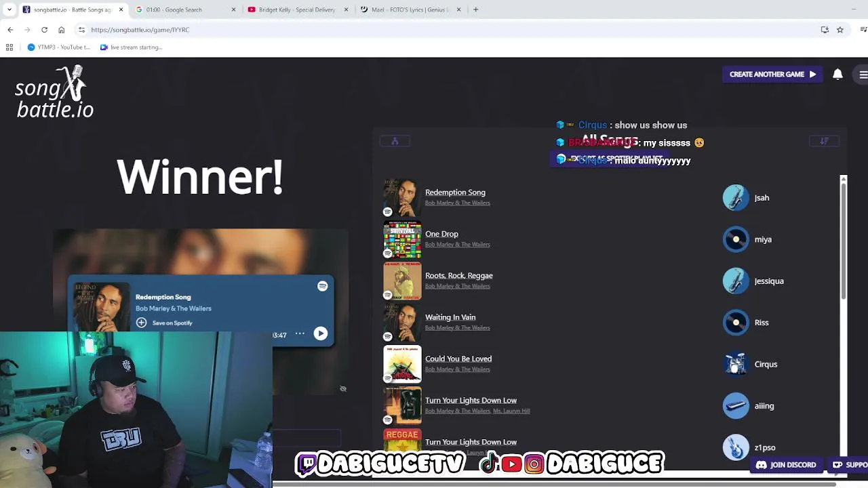
Task: Open the Redemption Song title in the song list
Action: [455, 192]
